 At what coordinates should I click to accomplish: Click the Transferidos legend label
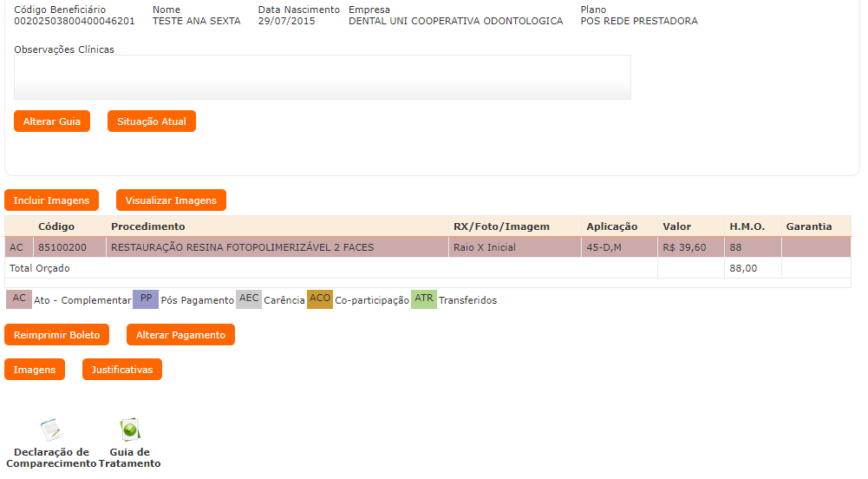point(467,300)
